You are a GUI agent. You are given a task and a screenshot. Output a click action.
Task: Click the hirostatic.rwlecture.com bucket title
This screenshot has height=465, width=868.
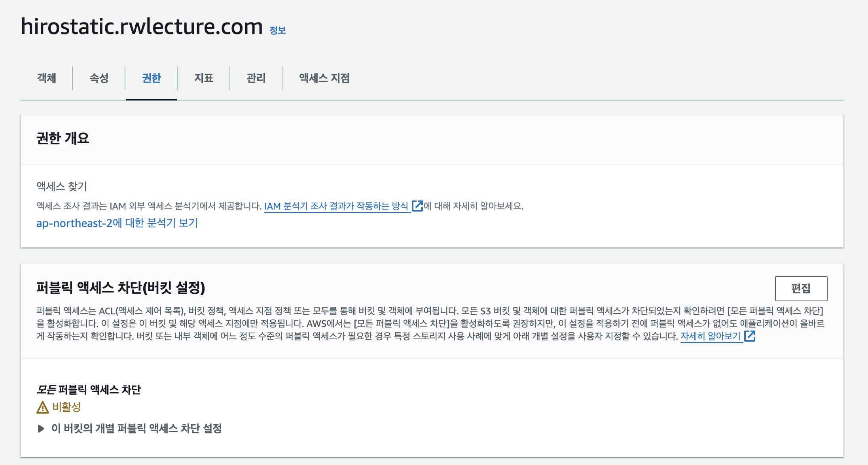pyautogui.click(x=142, y=27)
